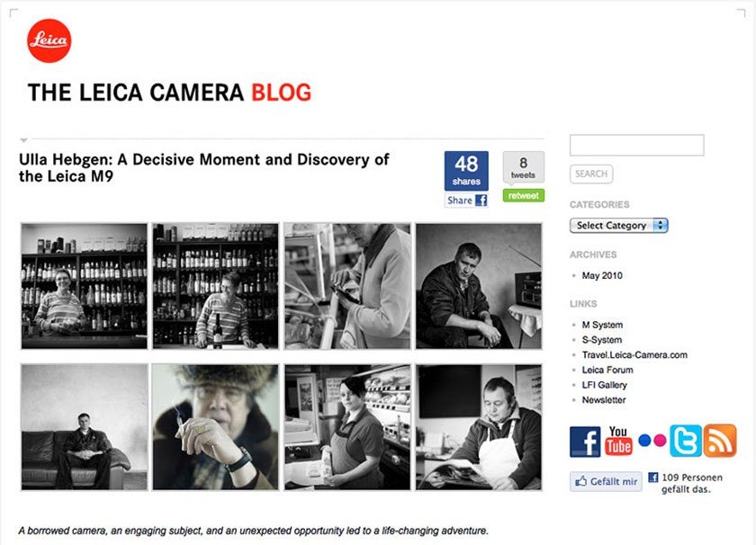Open the Twitter bird icon

click(x=686, y=441)
